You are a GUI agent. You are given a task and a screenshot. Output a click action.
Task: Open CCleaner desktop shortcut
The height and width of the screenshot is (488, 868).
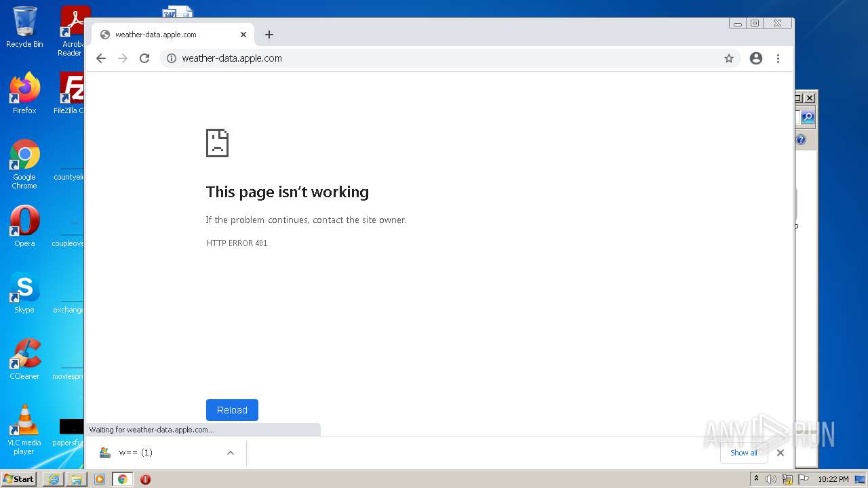(24, 359)
